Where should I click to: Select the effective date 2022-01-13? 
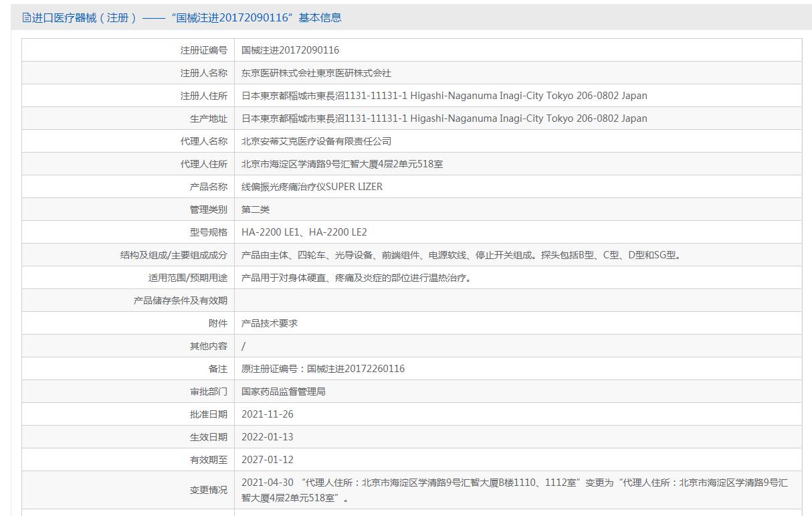268,437
